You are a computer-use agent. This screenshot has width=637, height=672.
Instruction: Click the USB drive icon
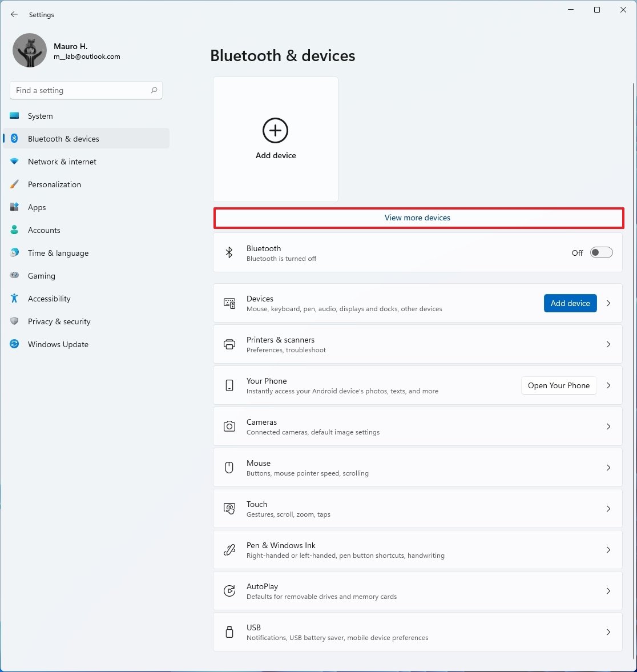[x=229, y=632]
